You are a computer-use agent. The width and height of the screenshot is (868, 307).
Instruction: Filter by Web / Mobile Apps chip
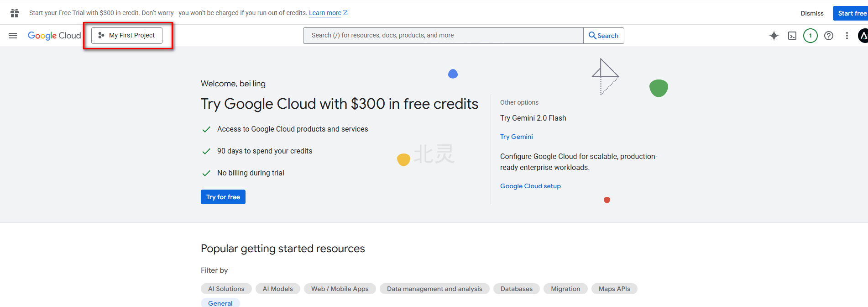(x=340, y=289)
